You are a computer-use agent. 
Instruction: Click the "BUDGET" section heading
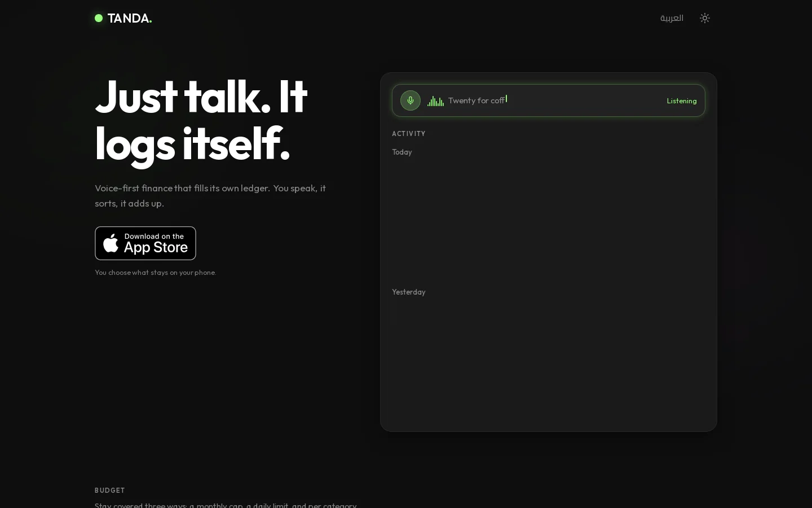pyautogui.click(x=110, y=491)
